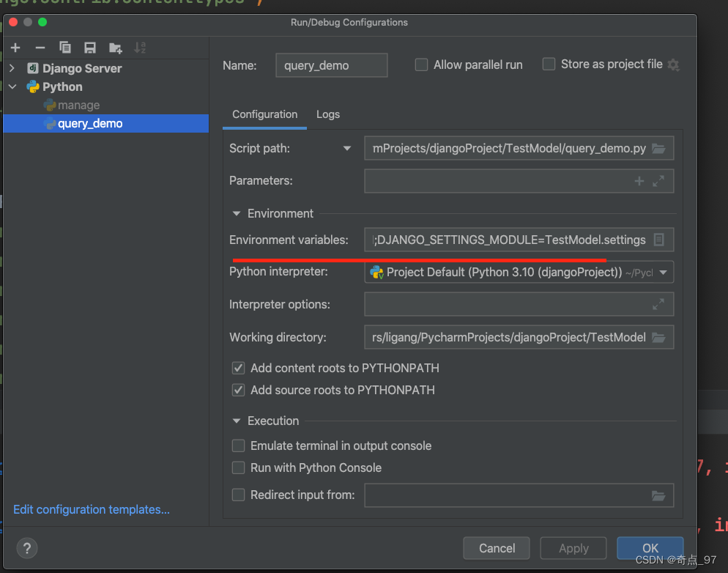Click the Django Server icon in the tree
The image size is (728, 573).
(x=33, y=68)
